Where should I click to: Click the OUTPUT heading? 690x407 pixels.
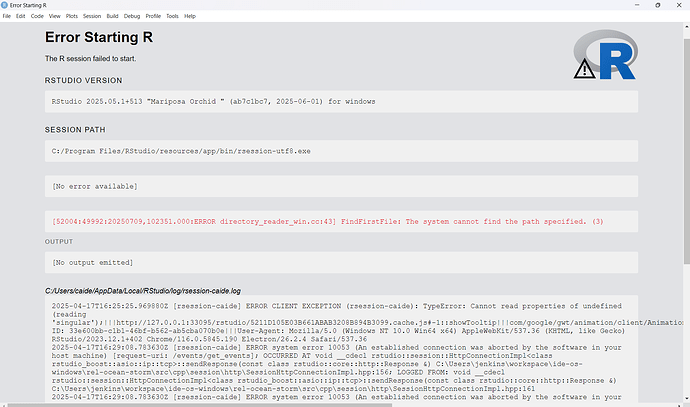coord(59,242)
